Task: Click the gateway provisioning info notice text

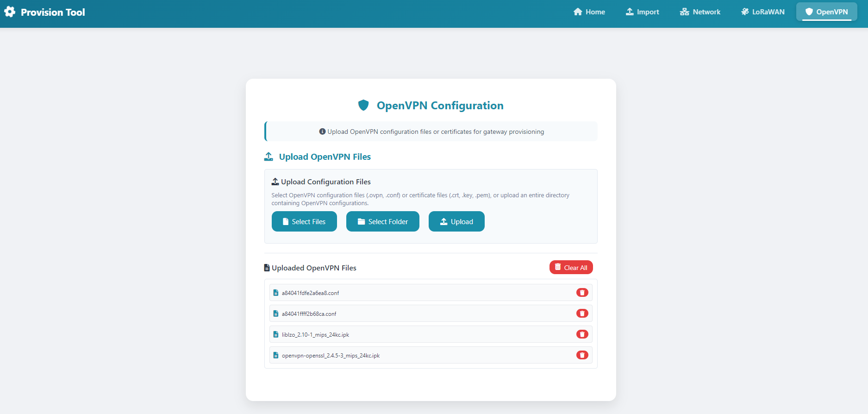Action: pyautogui.click(x=436, y=132)
